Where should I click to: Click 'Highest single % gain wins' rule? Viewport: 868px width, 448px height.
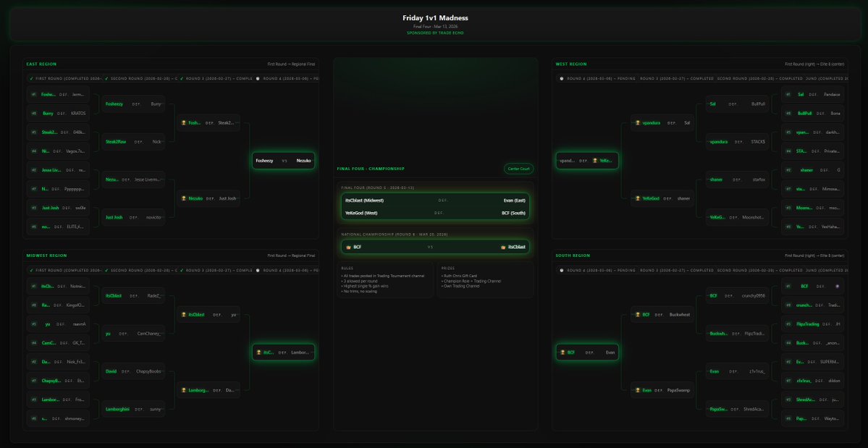click(367, 286)
